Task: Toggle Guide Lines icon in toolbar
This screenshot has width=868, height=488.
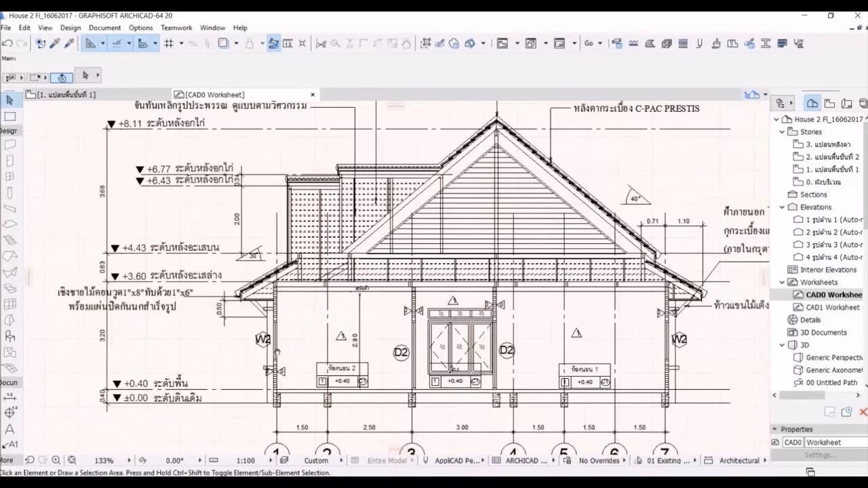Action: 90,43
